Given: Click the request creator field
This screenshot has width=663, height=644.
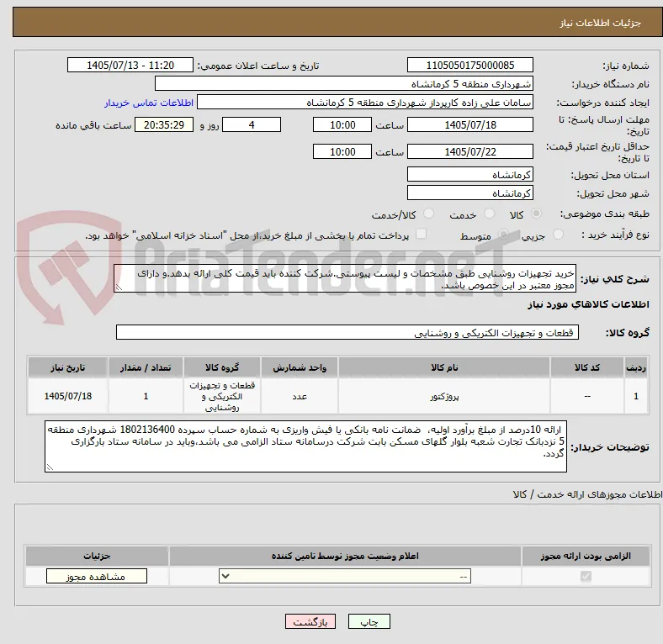Looking at the screenshot, I should coord(365,103).
